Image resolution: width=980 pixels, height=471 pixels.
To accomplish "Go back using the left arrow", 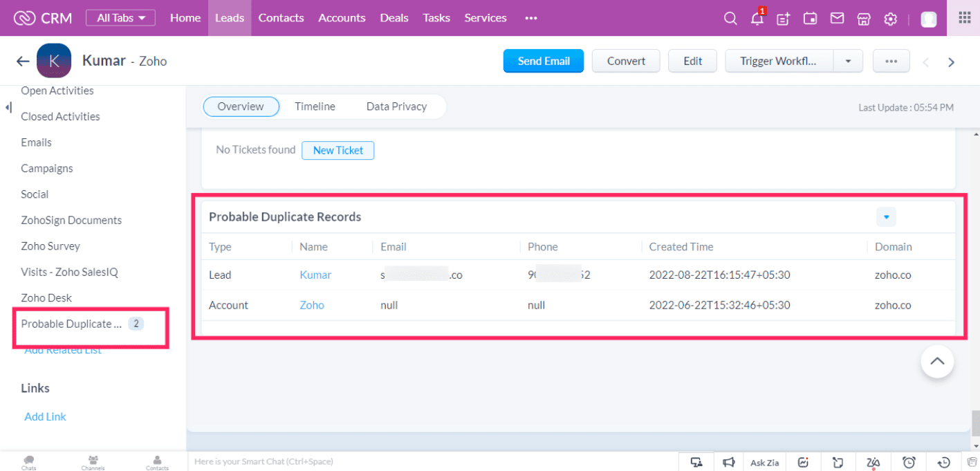I will (23, 62).
